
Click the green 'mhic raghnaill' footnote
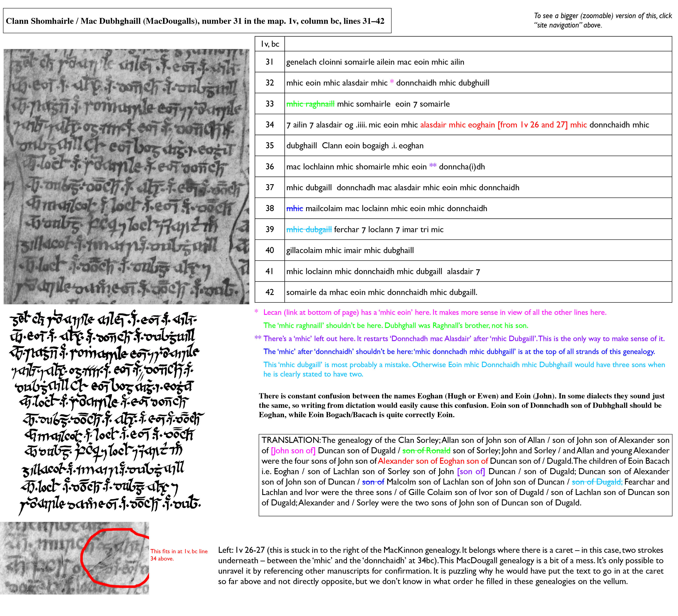(396, 325)
